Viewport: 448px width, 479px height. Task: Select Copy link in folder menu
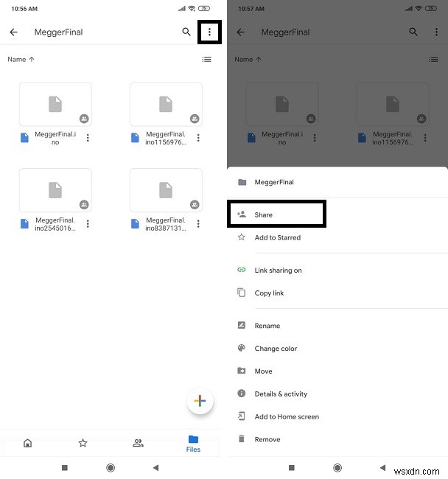pos(337,293)
